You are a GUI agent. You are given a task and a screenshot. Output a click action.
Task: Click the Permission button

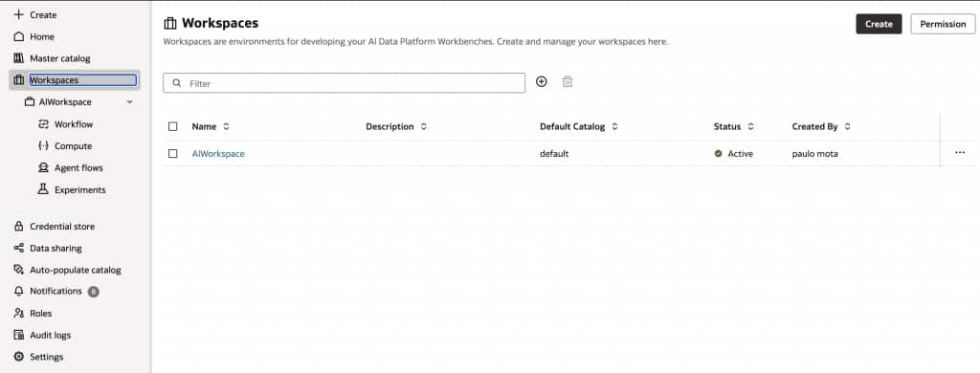(x=943, y=24)
